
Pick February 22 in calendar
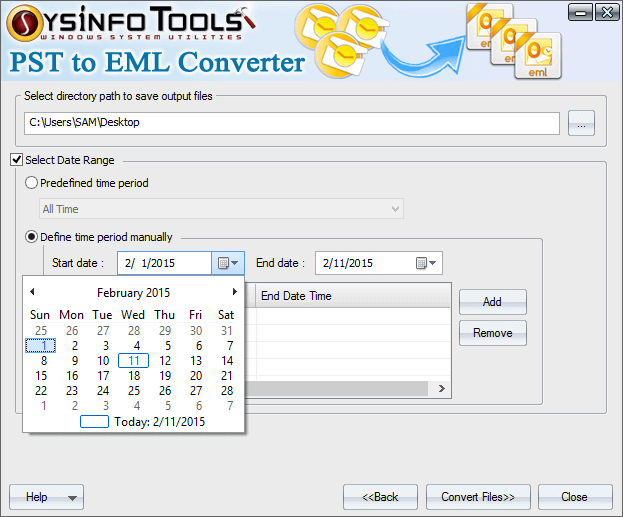pyautogui.click(x=41, y=391)
